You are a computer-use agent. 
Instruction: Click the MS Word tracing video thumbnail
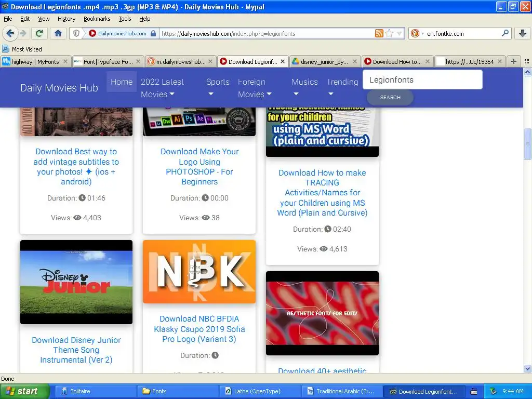pos(322,132)
